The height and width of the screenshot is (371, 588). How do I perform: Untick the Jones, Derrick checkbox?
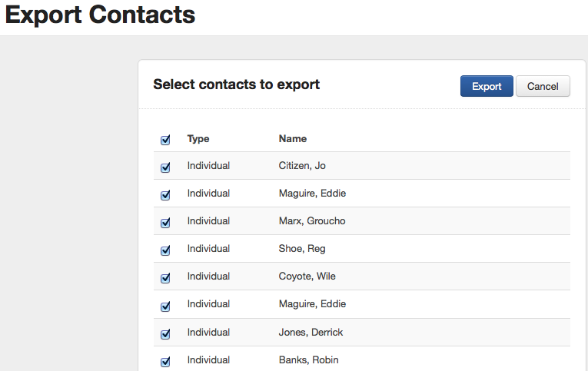click(165, 334)
